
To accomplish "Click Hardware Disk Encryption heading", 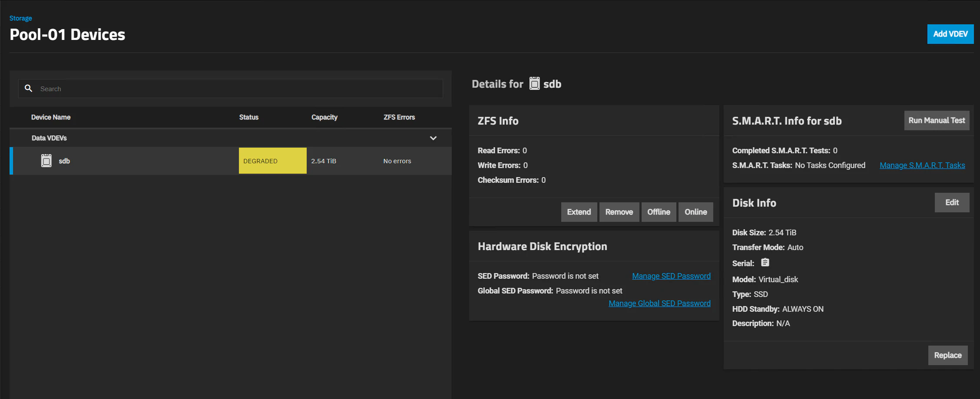I will pyautogui.click(x=542, y=247).
